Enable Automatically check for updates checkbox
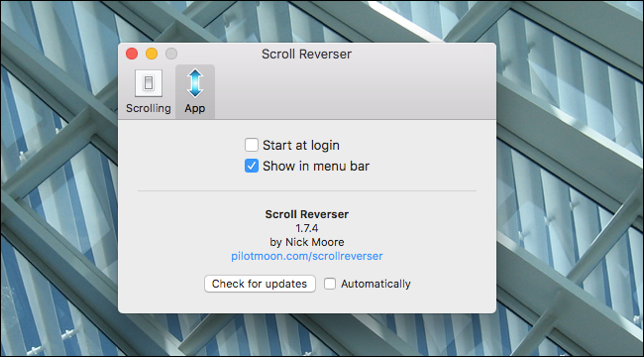Image resolution: width=644 pixels, height=357 pixels. [x=330, y=284]
